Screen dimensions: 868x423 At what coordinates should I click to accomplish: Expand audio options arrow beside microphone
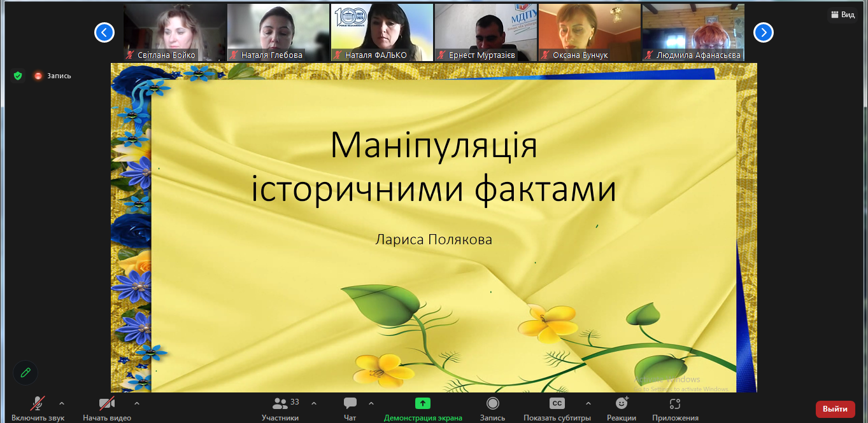pos(62,403)
